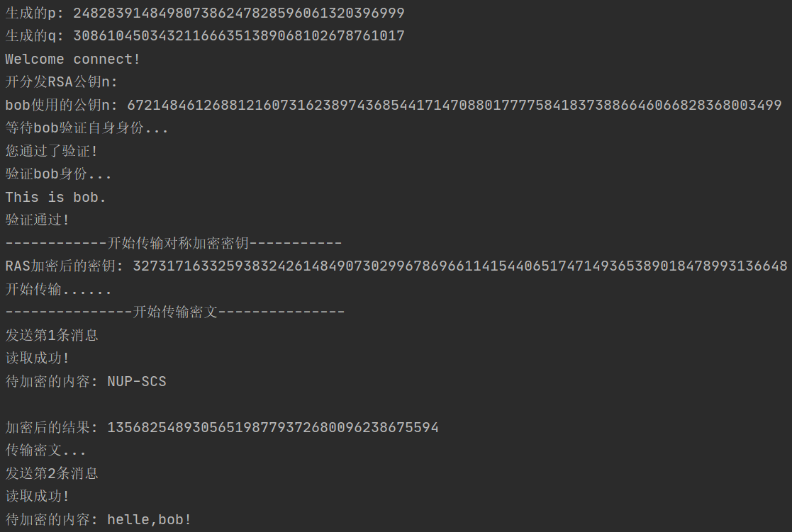792x532 pixels.
Task: Click the generated p value line
Action: pyautogui.click(x=205, y=13)
